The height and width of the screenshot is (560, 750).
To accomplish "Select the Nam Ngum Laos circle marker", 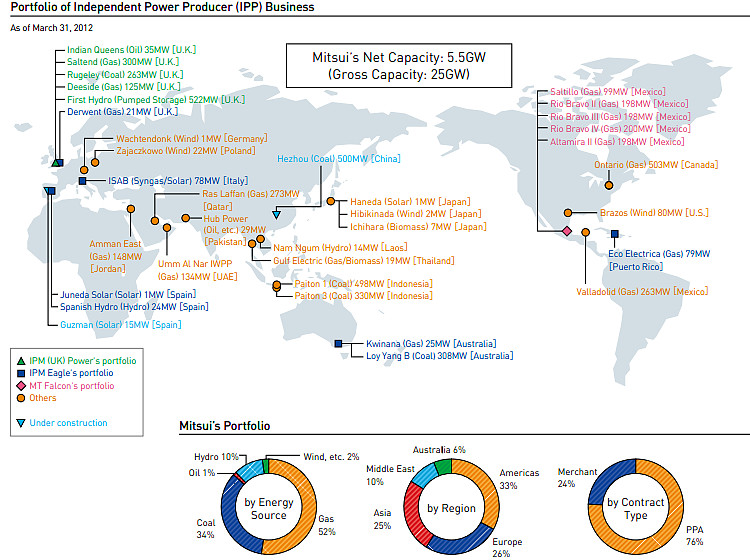I will [261, 239].
